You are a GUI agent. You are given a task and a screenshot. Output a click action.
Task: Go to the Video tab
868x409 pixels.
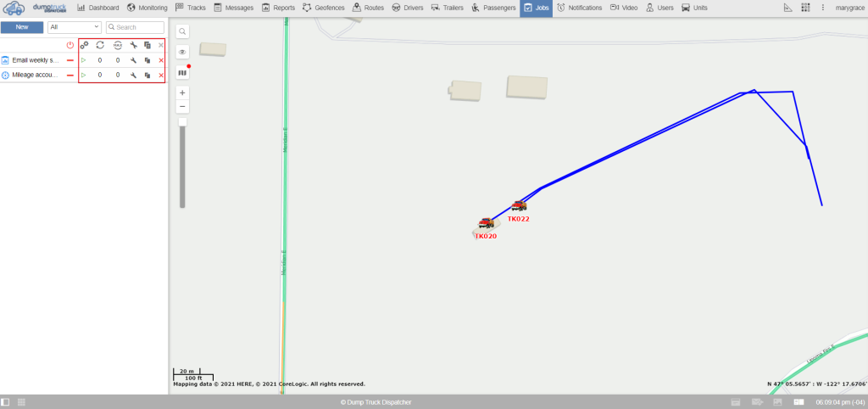(x=623, y=8)
